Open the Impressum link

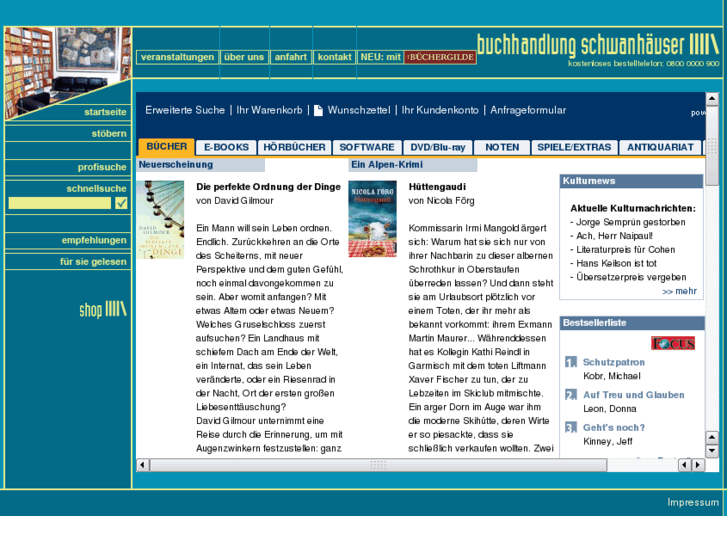(693, 502)
